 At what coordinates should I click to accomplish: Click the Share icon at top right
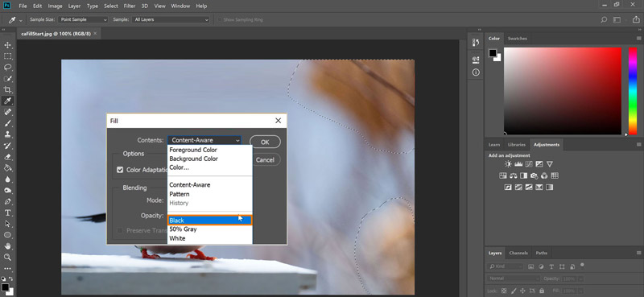[637, 19]
